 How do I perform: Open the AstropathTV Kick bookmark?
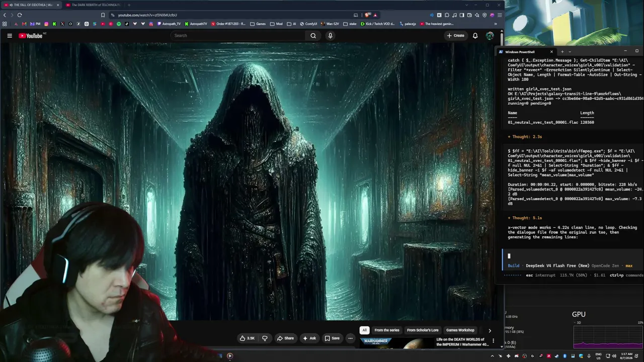(x=196, y=24)
